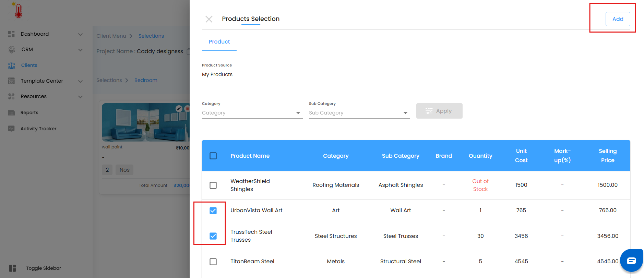Click the Activity Tracker icon

[12, 129]
